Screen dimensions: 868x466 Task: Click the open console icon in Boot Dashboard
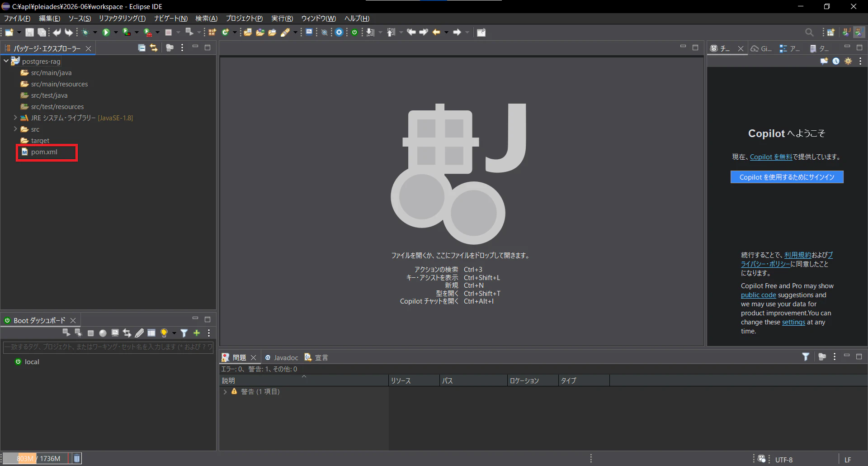point(115,333)
